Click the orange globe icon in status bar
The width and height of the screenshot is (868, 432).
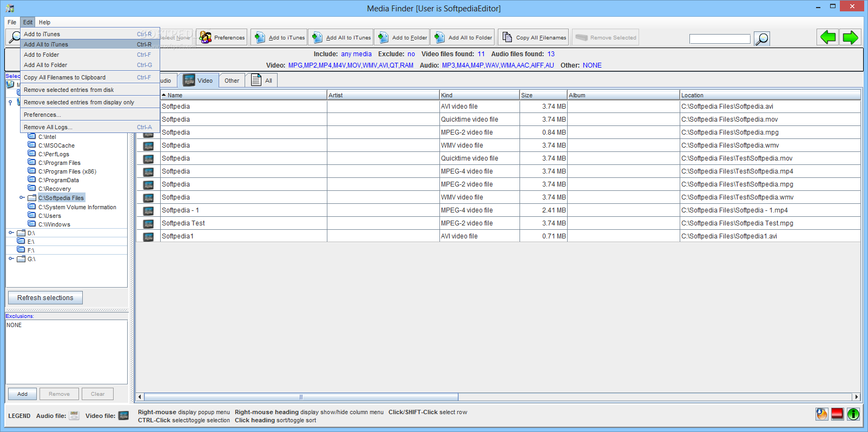coord(821,414)
